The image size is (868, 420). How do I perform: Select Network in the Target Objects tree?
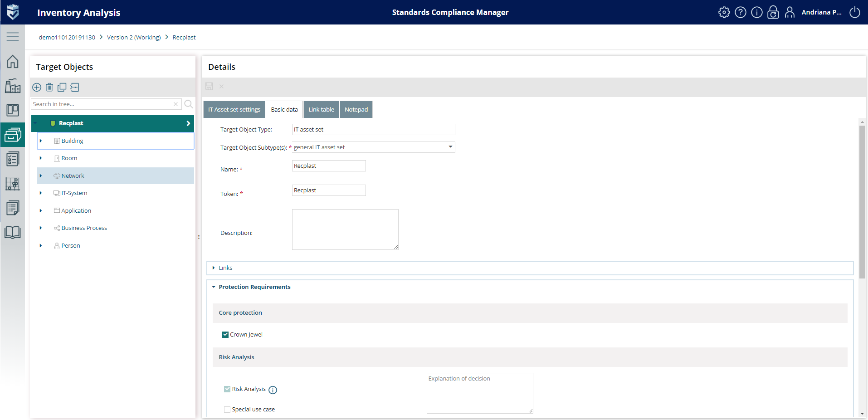tap(73, 176)
